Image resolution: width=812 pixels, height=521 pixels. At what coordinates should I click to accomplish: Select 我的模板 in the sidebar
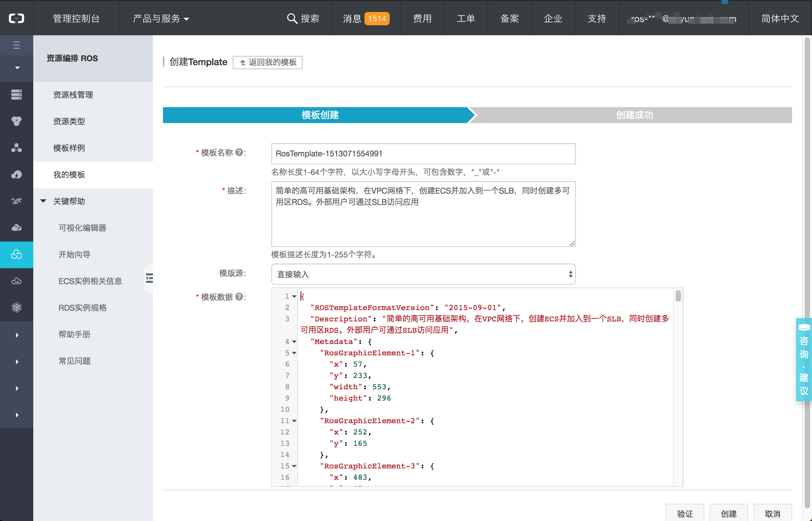(x=69, y=175)
